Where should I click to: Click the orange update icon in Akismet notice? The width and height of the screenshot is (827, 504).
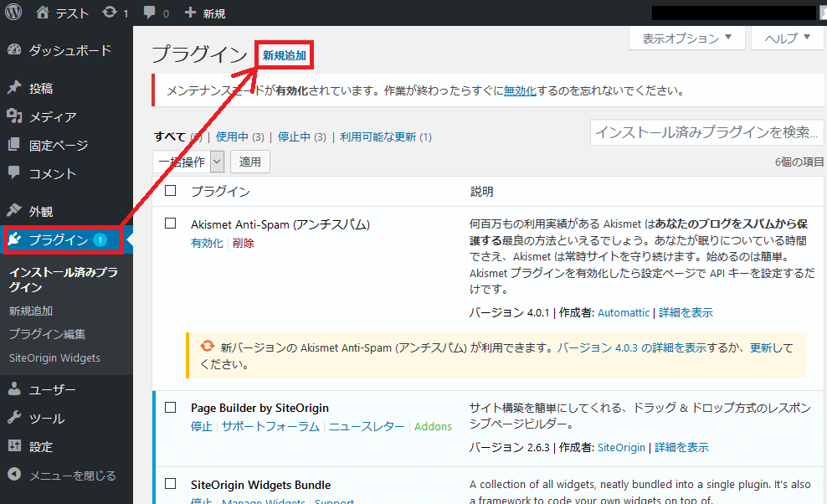coord(208,347)
